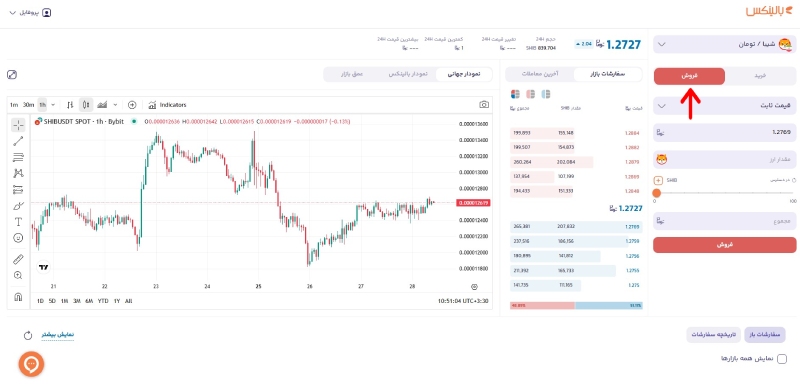Set chart range to YTD

point(103,301)
